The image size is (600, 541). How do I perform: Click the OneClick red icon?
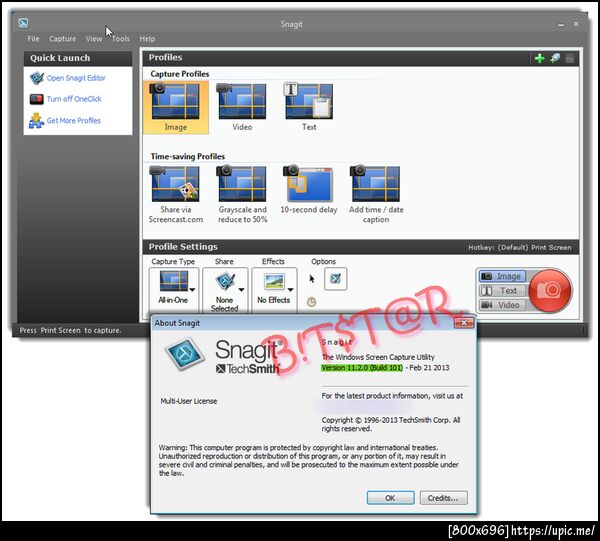click(37, 99)
